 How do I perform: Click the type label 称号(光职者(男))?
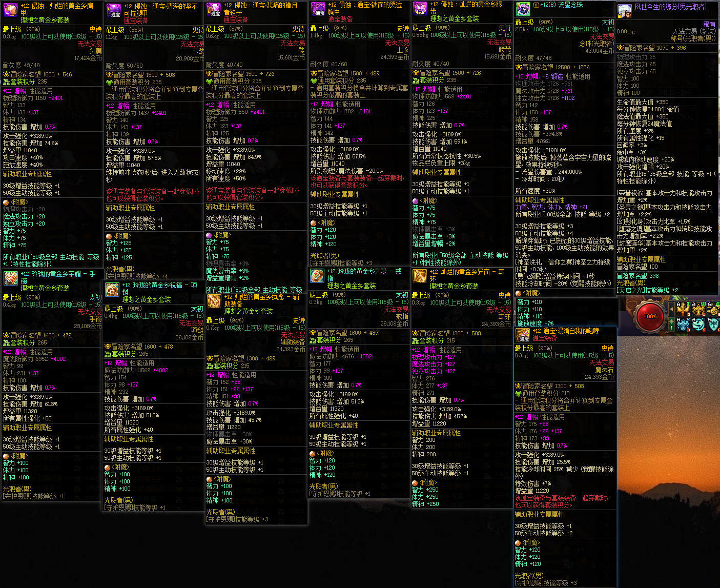tap(694, 38)
